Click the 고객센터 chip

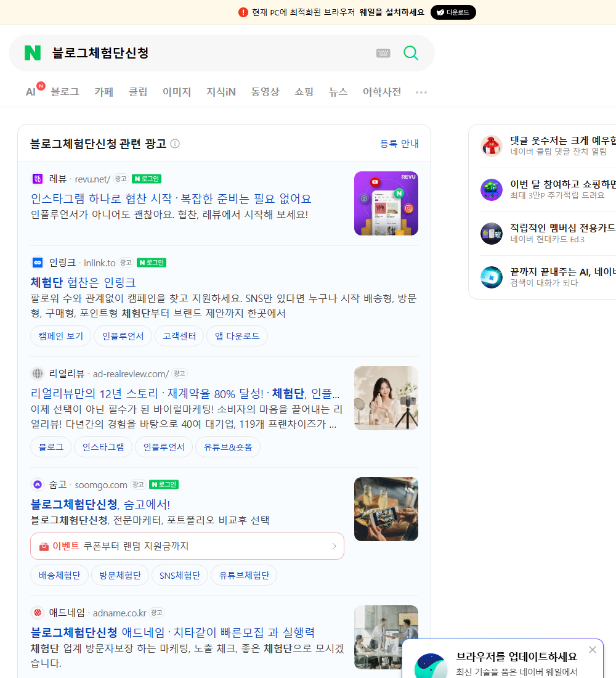179,336
